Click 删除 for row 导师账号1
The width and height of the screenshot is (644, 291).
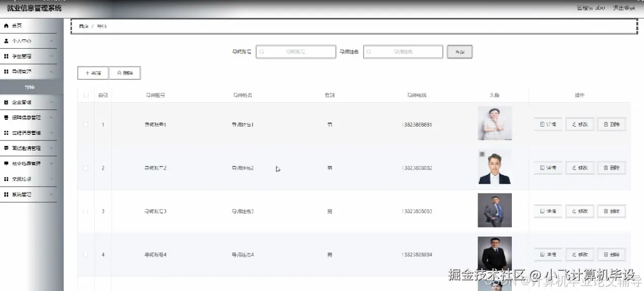(611, 124)
